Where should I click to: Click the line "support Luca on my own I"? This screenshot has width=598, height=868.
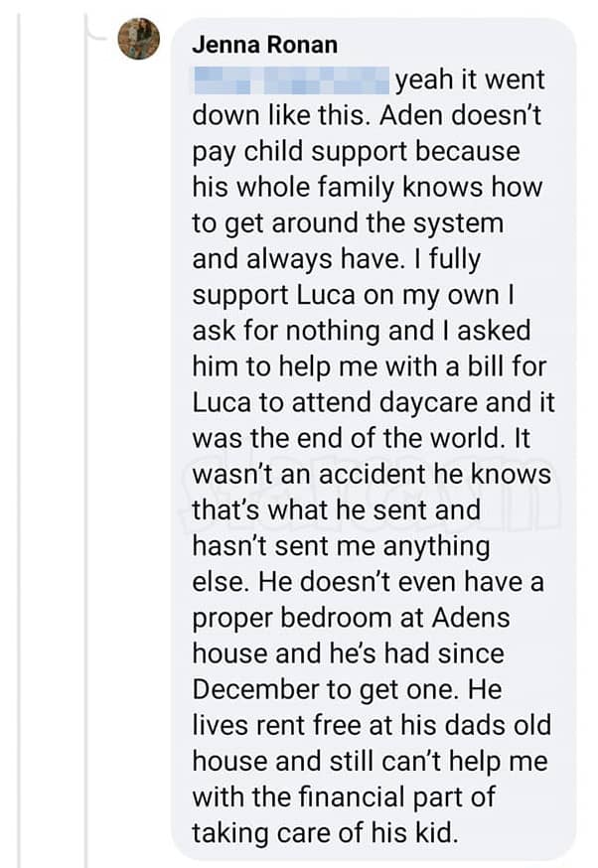[x=354, y=296]
